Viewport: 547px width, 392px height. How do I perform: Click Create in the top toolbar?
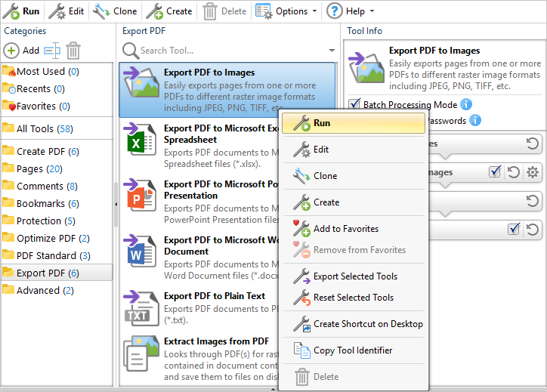pos(169,11)
